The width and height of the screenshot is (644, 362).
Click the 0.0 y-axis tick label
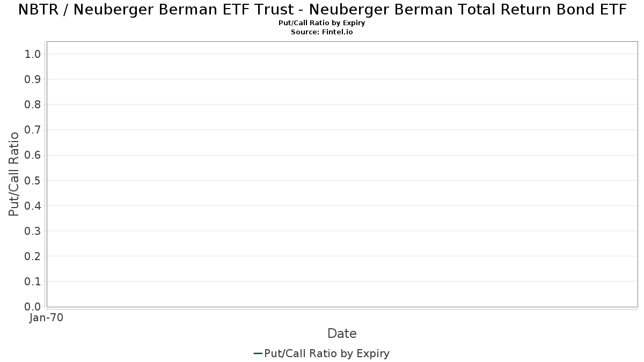click(33, 307)
